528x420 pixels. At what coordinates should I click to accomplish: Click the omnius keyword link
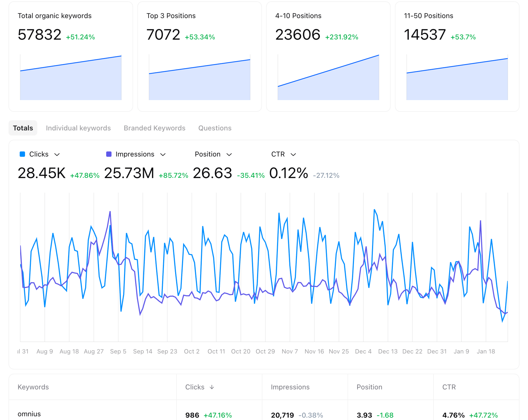29,414
